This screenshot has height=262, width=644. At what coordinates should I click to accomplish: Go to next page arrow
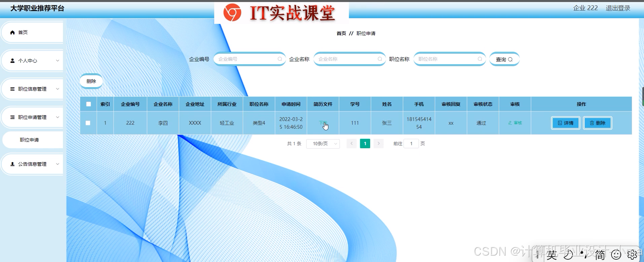(379, 144)
